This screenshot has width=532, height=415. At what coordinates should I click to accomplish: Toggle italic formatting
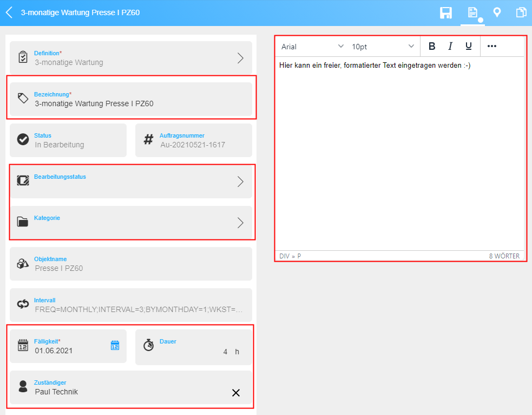click(450, 46)
